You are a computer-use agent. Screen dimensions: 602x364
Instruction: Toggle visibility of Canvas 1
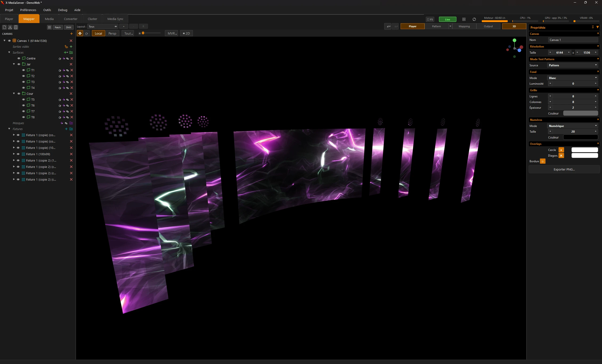point(9,41)
